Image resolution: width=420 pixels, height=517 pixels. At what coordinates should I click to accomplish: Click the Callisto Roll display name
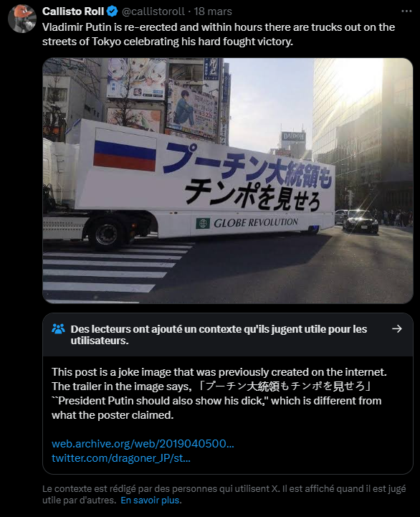click(73, 11)
